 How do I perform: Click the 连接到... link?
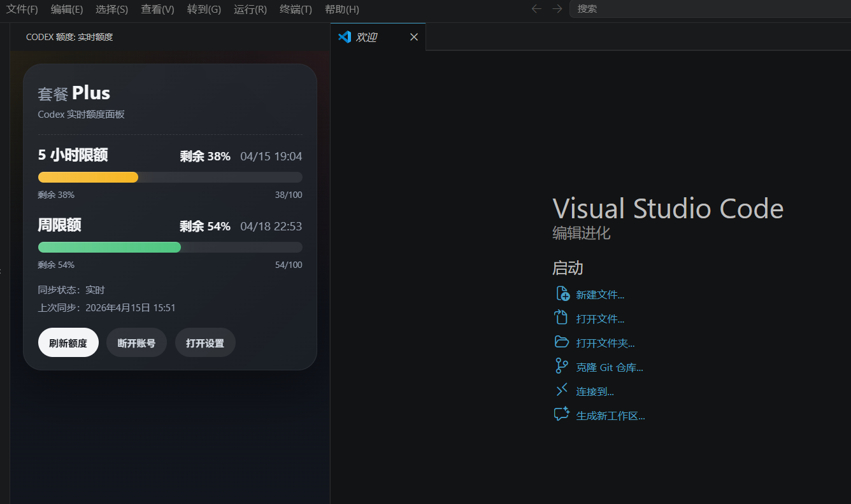[x=595, y=391]
